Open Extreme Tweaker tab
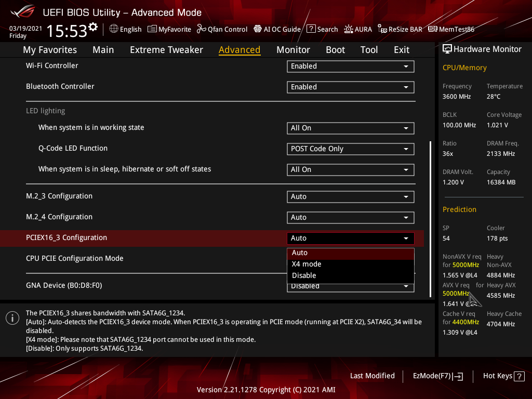The image size is (532, 399). point(166,50)
